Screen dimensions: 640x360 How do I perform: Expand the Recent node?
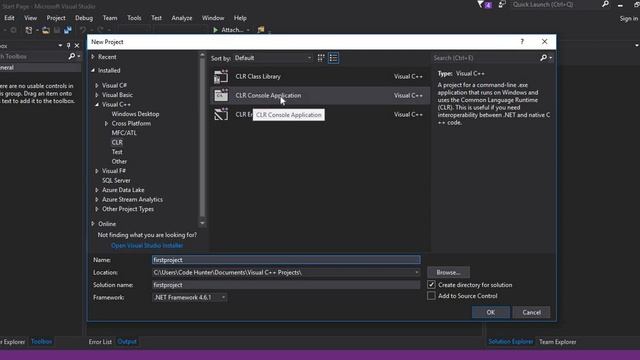93,57
